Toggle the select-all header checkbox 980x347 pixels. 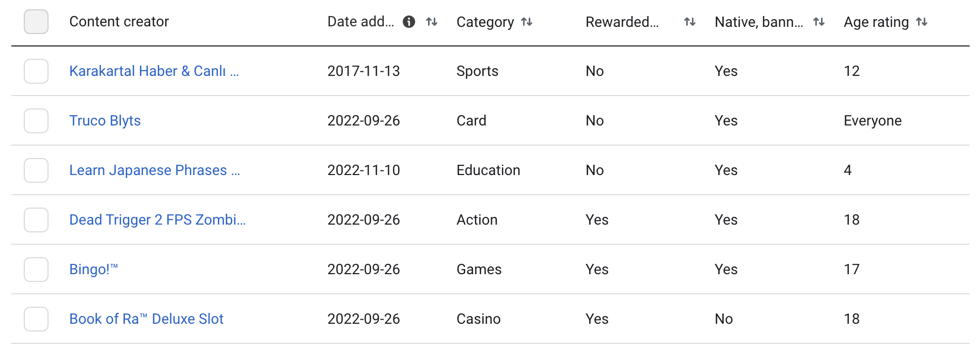(36, 22)
